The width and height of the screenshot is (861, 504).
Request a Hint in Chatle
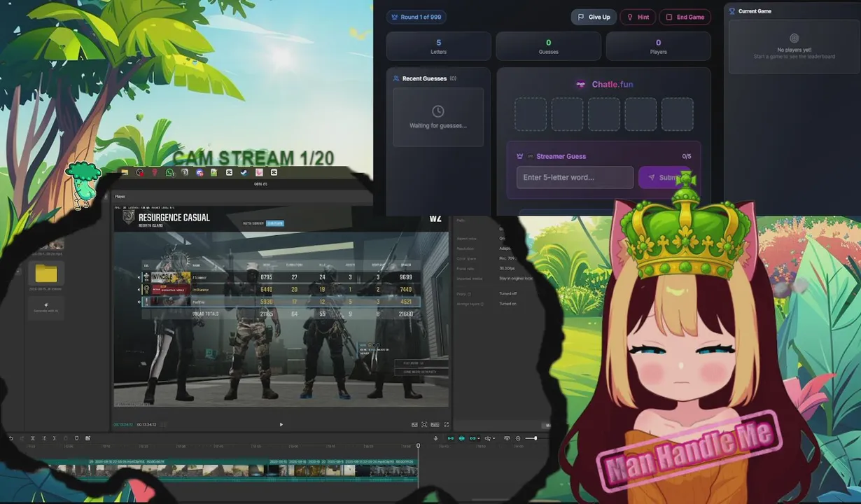pos(638,17)
